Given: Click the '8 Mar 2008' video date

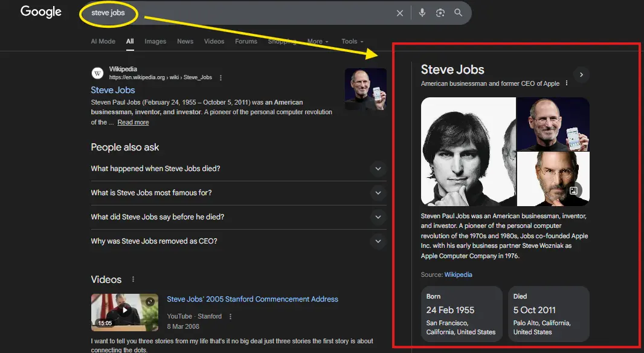Looking at the screenshot, I should pos(183,326).
